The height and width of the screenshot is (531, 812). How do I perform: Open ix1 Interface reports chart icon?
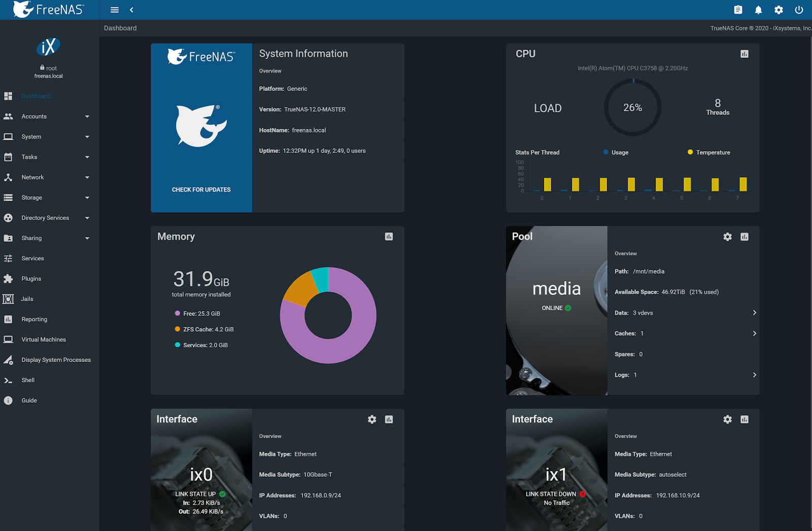click(x=745, y=419)
